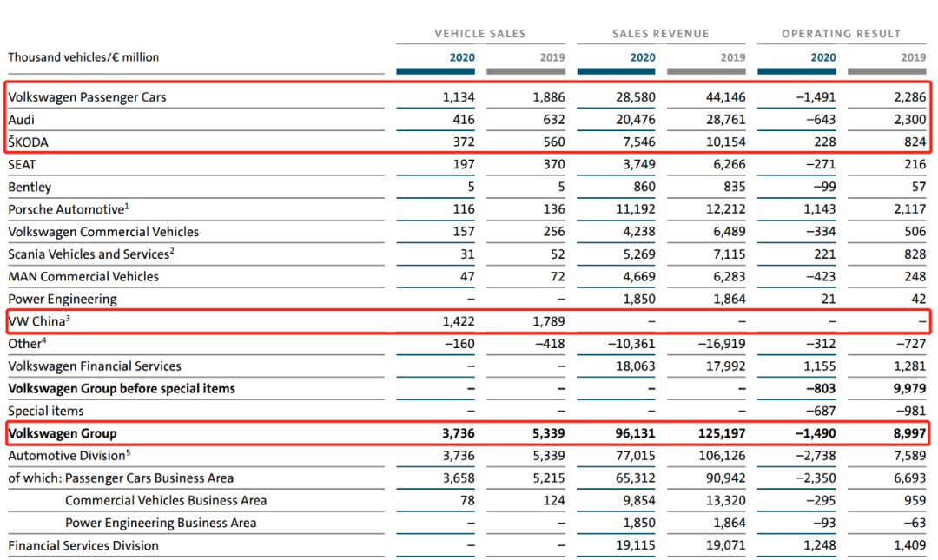Image resolution: width=938 pixels, height=560 pixels.
Task: Click Volkswagen Passenger Cars 2019 revenue 44,146
Action: point(726,97)
